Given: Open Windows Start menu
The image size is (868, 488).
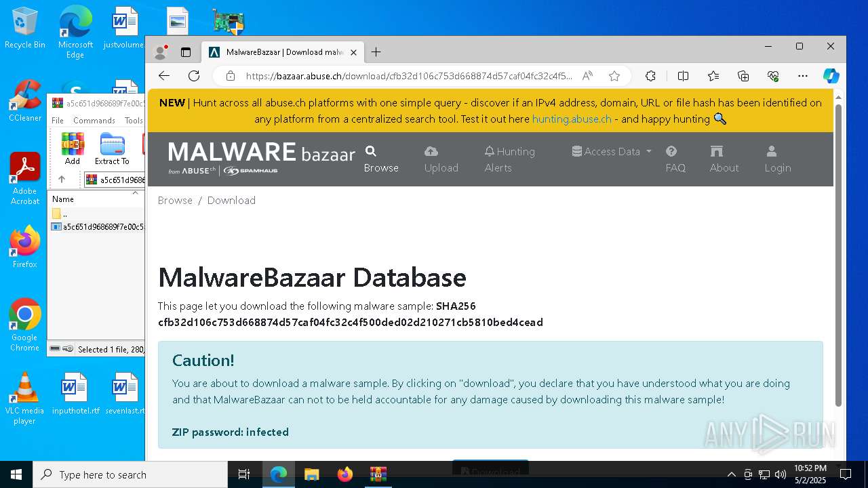Looking at the screenshot, I should tap(16, 474).
